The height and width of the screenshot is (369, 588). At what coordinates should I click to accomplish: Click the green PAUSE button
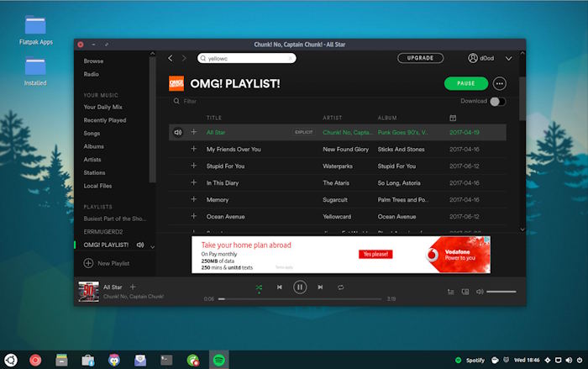[x=466, y=83]
